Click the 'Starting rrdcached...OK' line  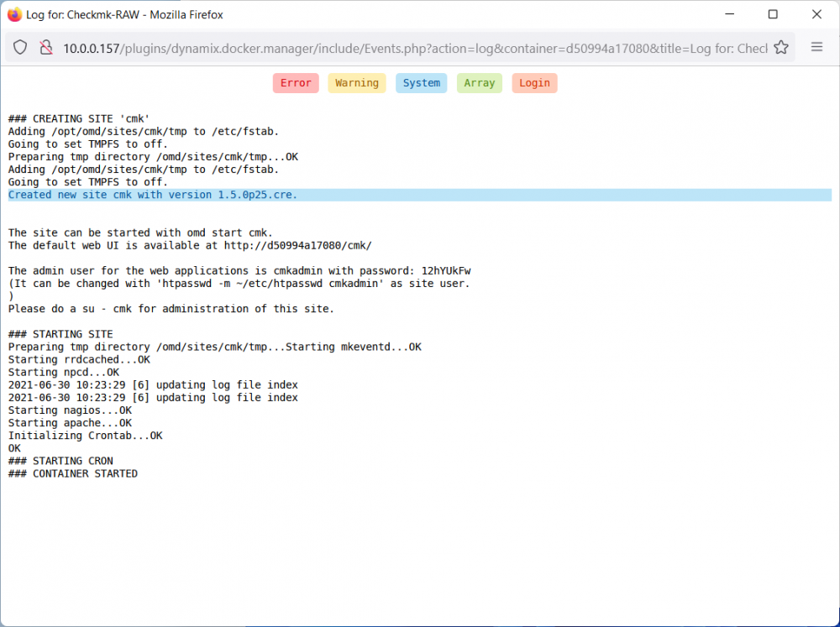point(79,360)
